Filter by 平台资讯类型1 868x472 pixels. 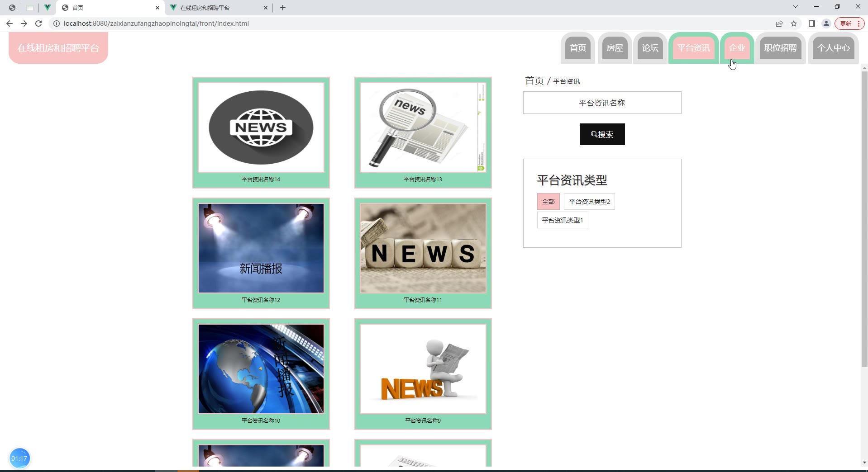pos(563,220)
